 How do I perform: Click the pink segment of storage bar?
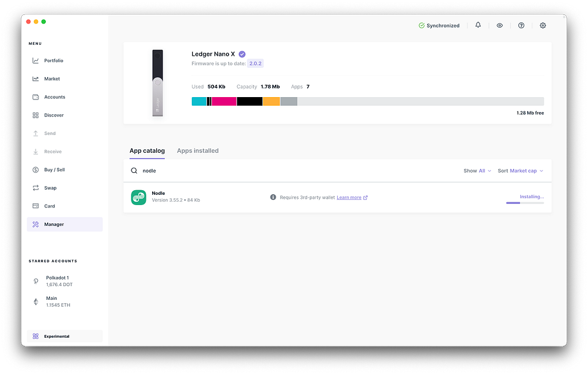pyautogui.click(x=224, y=101)
